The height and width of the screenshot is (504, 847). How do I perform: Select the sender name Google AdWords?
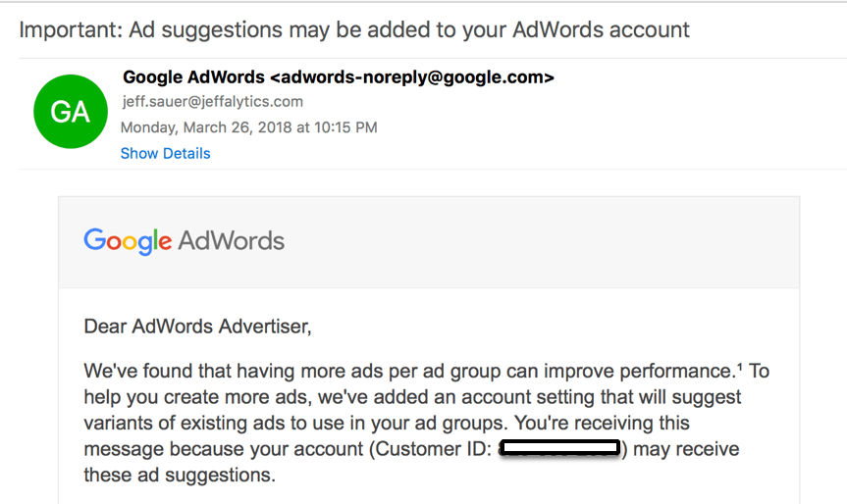click(x=193, y=77)
